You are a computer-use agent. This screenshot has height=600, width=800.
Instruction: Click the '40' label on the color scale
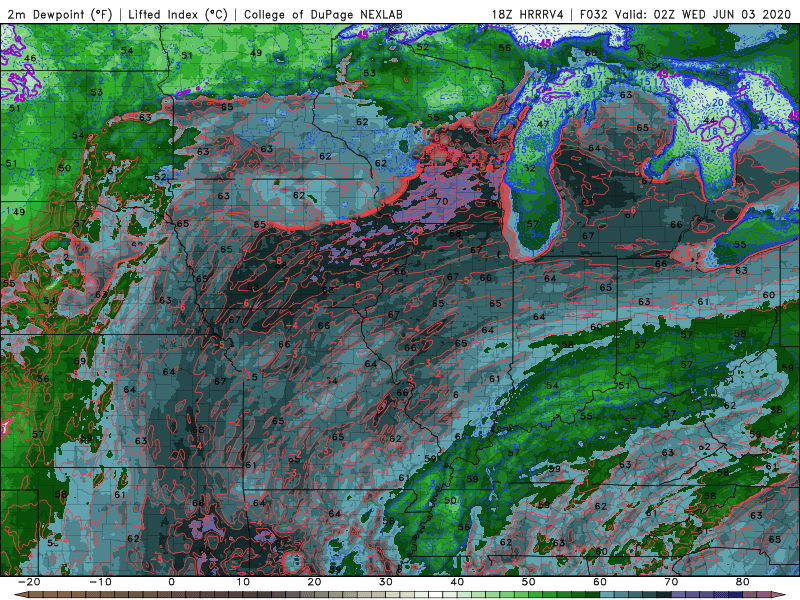(457, 582)
